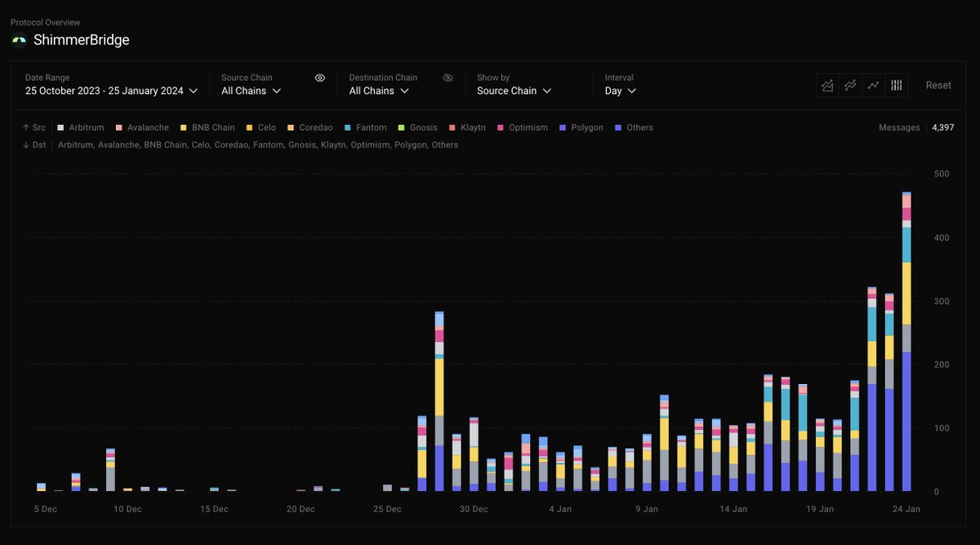The width and height of the screenshot is (980, 545).
Task: Click the 500 y-axis value
Action: (x=942, y=174)
